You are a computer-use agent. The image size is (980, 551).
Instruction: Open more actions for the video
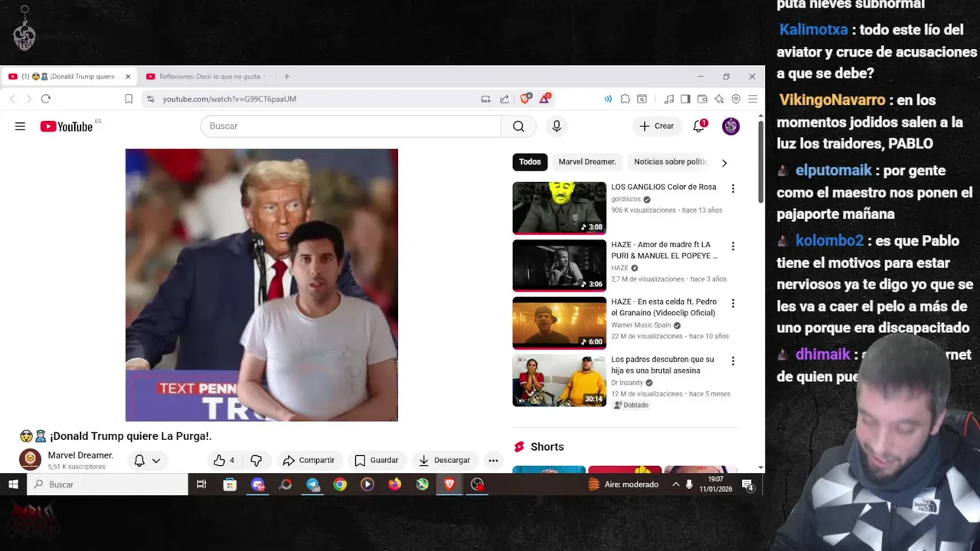pos(493,460)
